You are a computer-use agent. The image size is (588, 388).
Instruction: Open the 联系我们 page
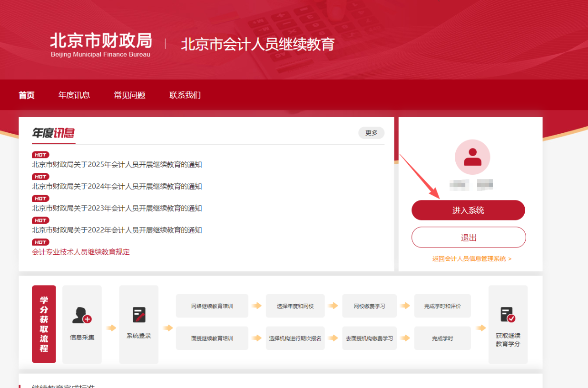185,95
